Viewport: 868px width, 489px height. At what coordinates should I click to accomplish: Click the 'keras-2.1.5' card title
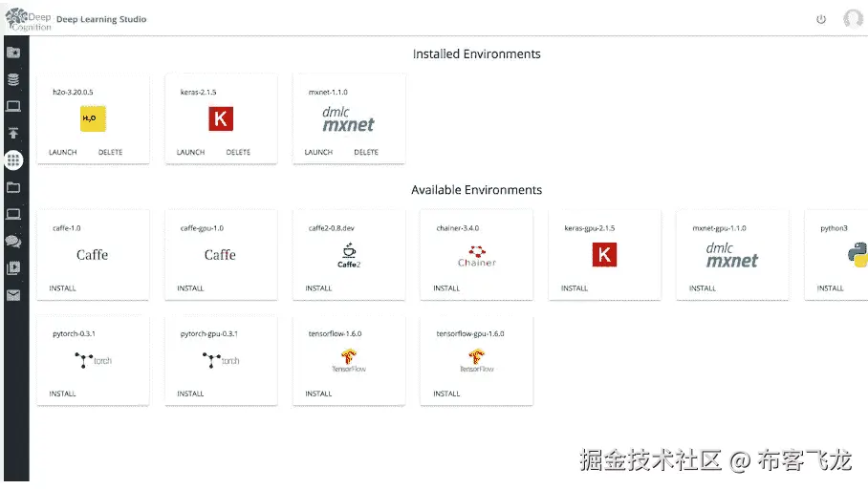click(198, 93)
